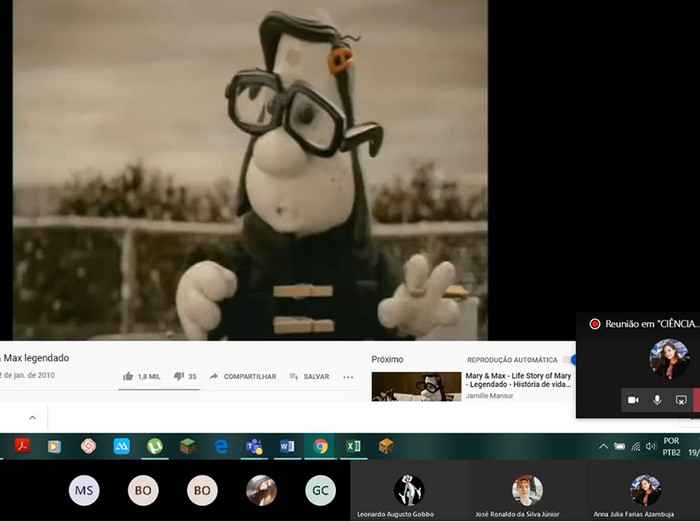Toggle the Reprodução Automática autoplay switch
Image resolution: width=700 pixels, height=522 pixels.
coord(571,360)
